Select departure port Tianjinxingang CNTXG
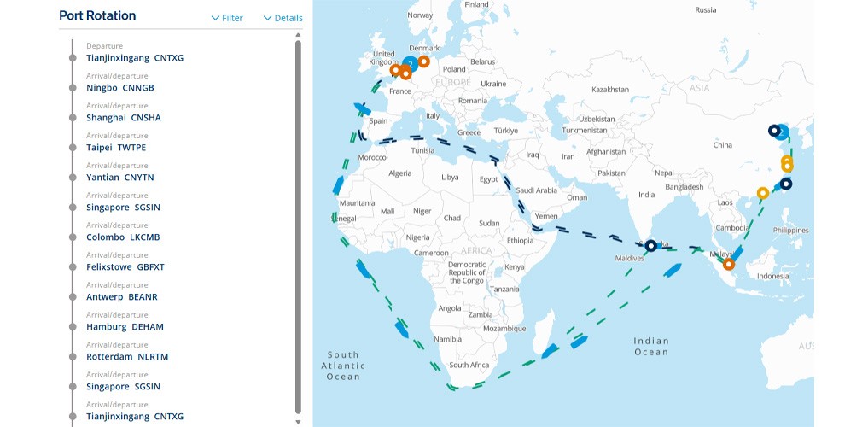The image size is (868, 427). tap(135, 57)
